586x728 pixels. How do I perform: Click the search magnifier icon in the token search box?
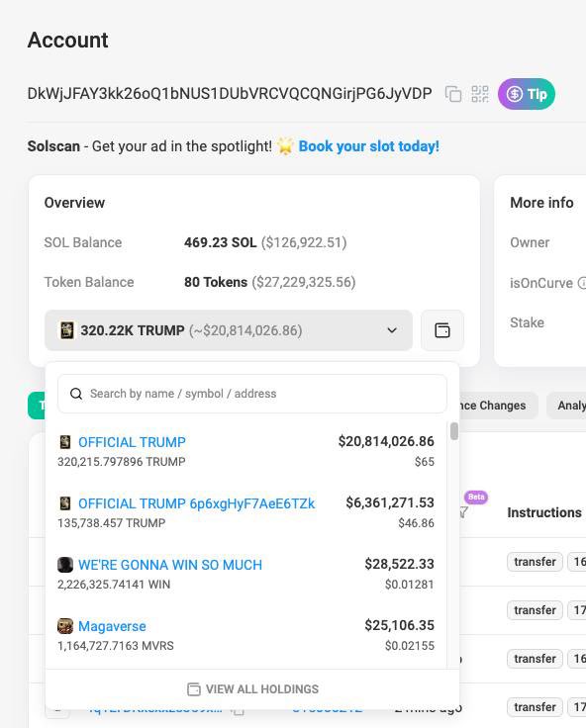(76, 394)
